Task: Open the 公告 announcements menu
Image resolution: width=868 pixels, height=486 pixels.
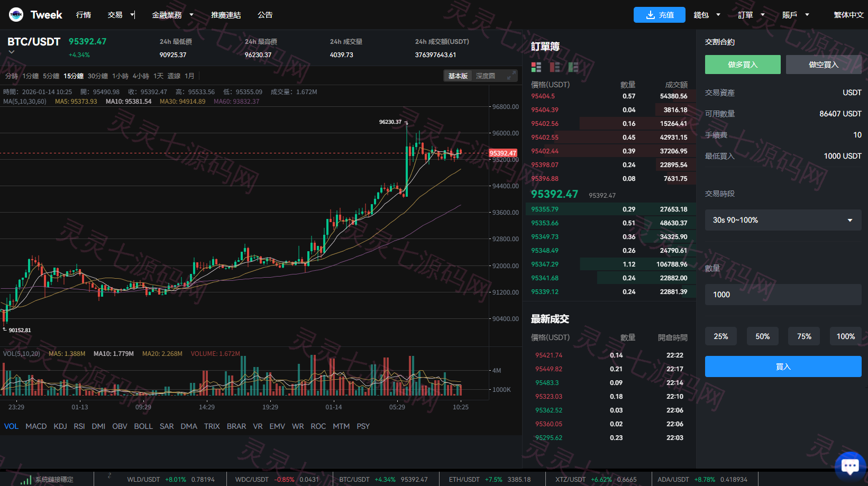Action: (265, 15)
